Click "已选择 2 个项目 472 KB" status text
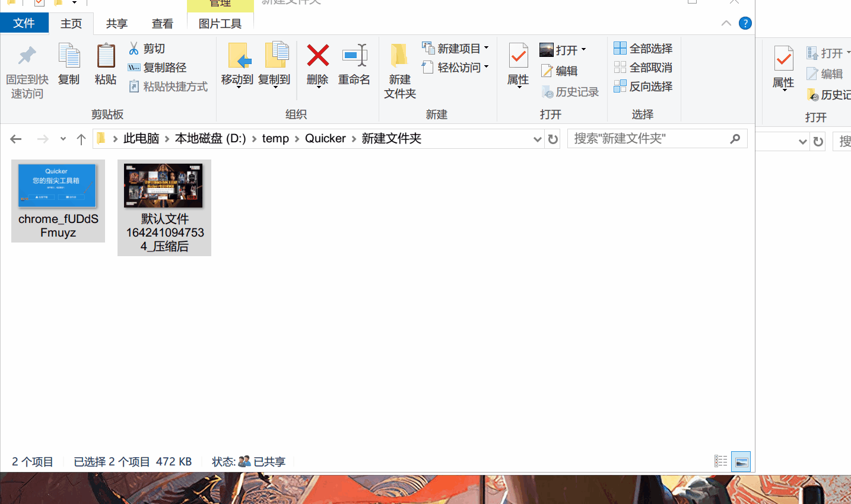The width and height of the screenshot is (851, 504). coord(133,462)
